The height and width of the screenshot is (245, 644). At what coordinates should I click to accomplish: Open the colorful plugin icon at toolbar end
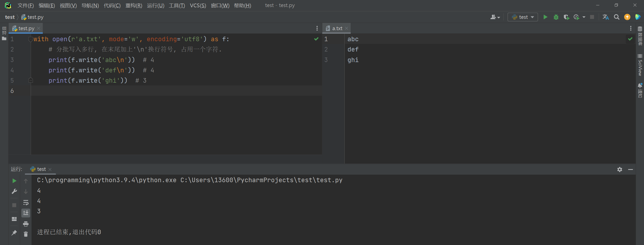[x=638, y=17]
